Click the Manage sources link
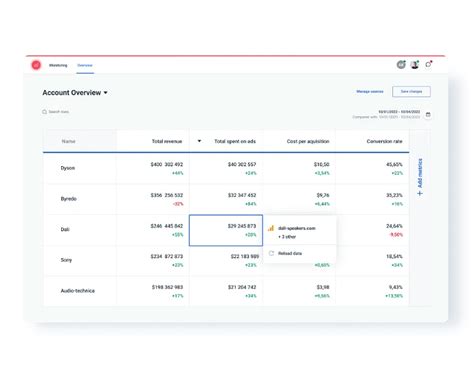 coord(370,91)
